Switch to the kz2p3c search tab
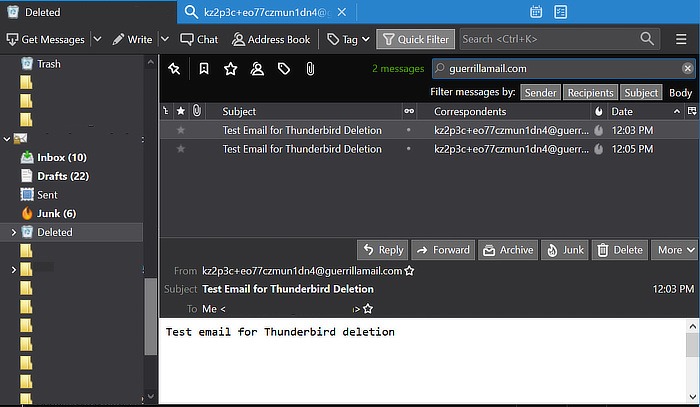This screenshot has width=700, height=407. [x=266, y=12]
